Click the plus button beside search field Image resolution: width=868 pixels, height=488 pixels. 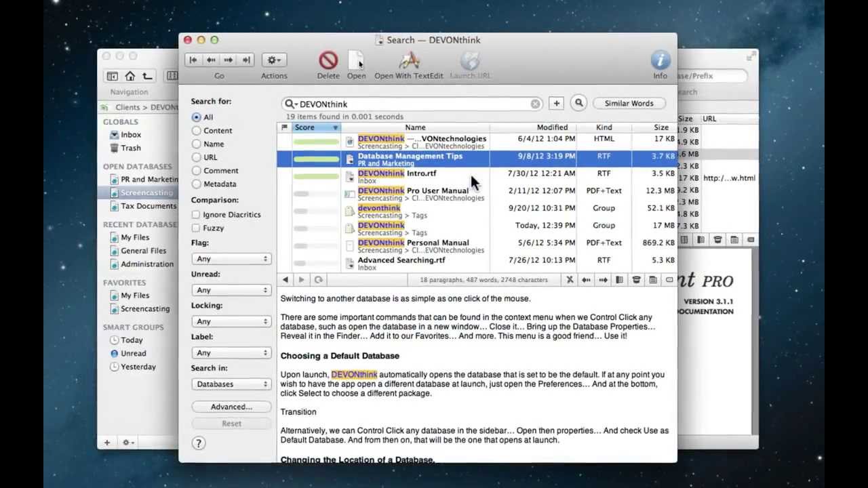(556, 103)
